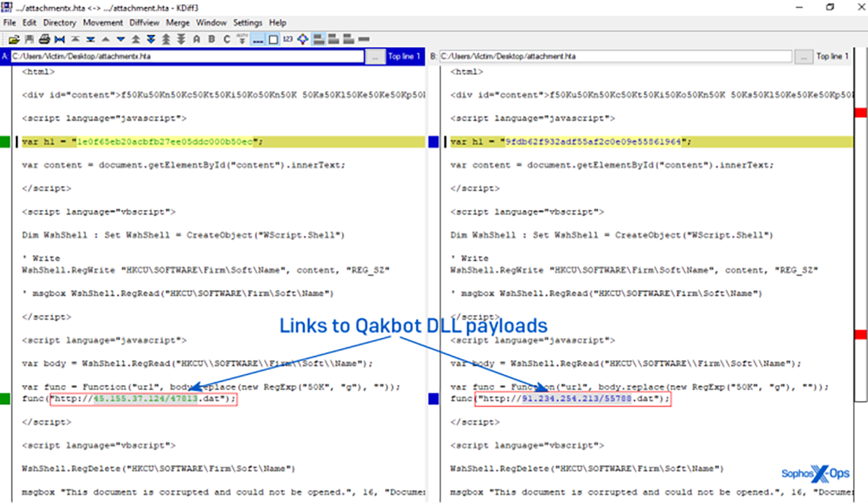Image resolution: width=868 pixels, height=503 pixels.
Task: Click WshShell.RegDelete line in pane A
Action: click(158, 469)
